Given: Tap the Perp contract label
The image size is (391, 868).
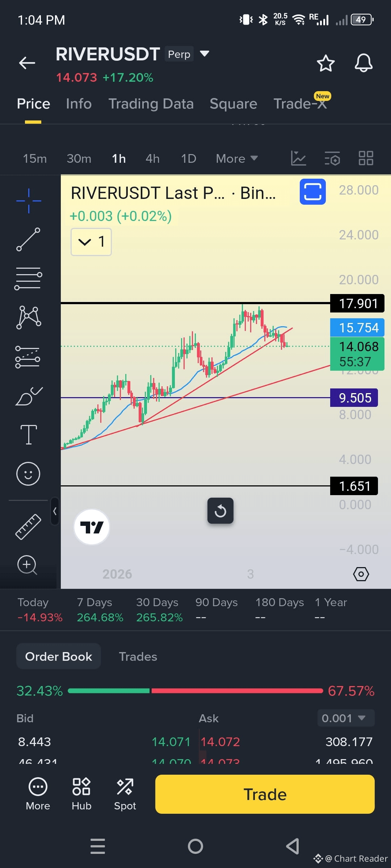Looking at the screenshot, I should pos(179,54).
